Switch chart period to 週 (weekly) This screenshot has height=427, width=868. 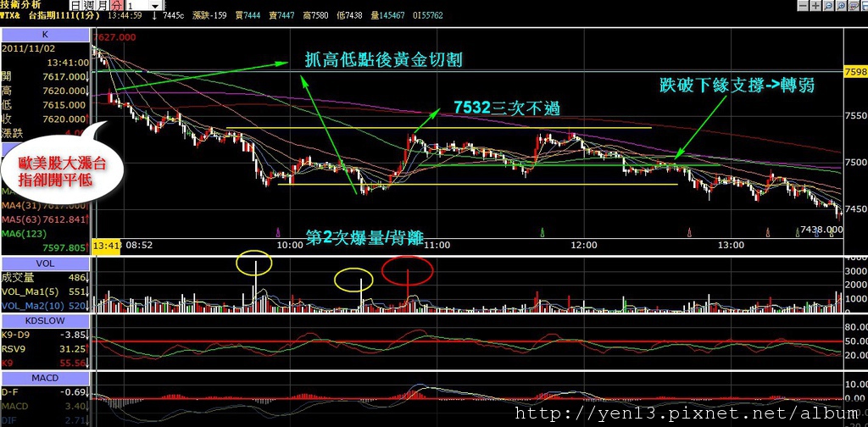tap(88, 6)
